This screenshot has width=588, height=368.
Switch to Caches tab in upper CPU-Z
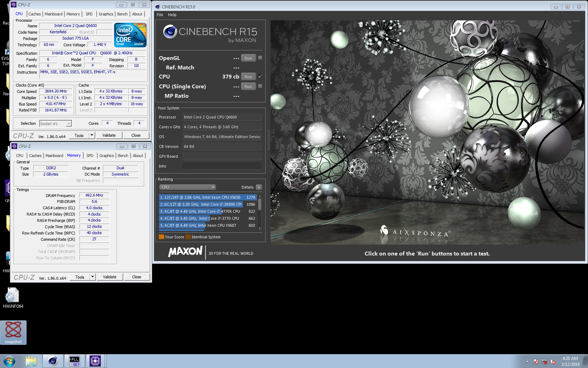pyautogui.click(x=35, y=14)
